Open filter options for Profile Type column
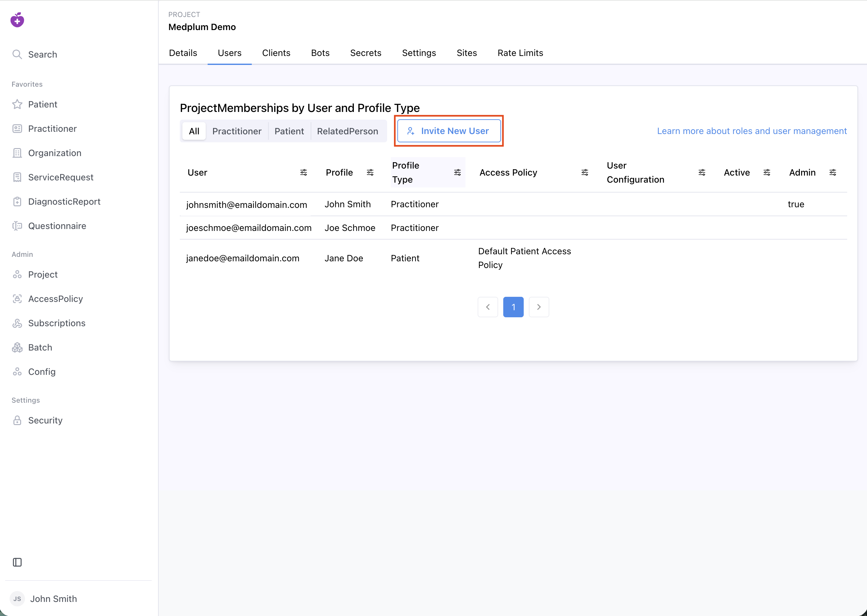This screenshot has width=867, height=616. 457,172
